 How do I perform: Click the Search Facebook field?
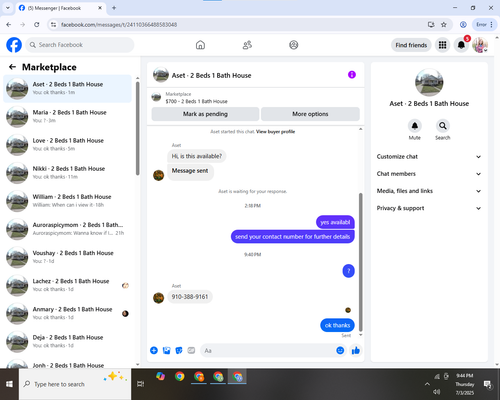(x=80, y=45)
